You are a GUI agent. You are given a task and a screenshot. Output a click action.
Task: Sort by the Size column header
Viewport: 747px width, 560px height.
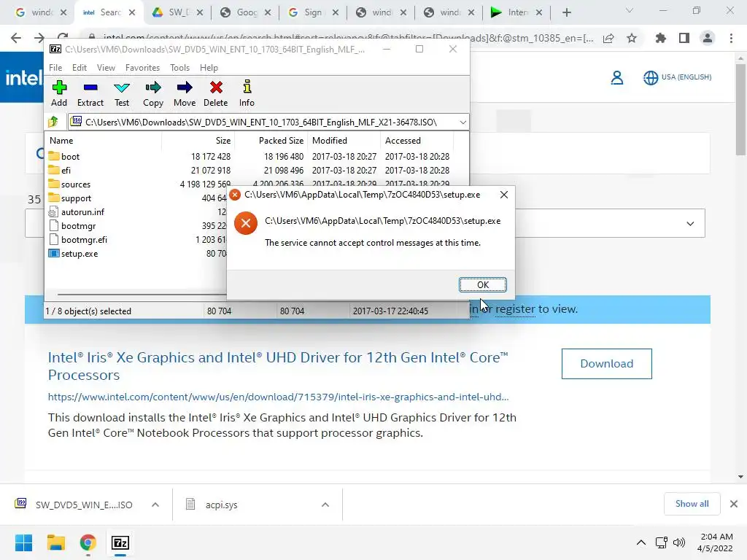coord(223,141)
